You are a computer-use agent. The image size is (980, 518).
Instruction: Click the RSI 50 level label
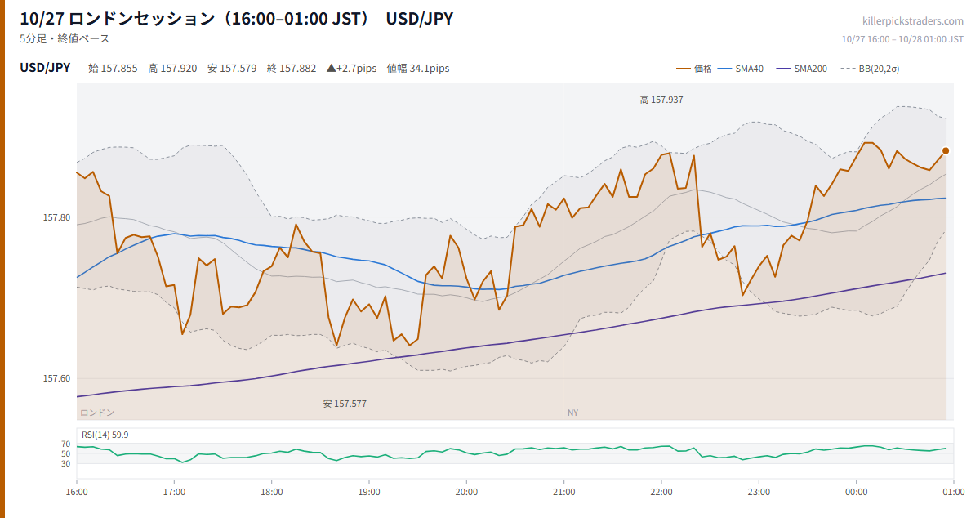(65, 453)
